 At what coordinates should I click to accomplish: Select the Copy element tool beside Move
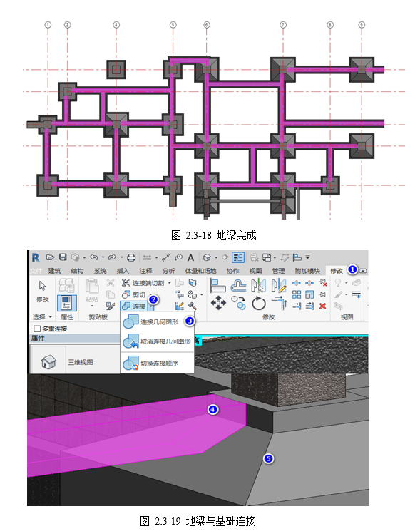pos(238,303)
